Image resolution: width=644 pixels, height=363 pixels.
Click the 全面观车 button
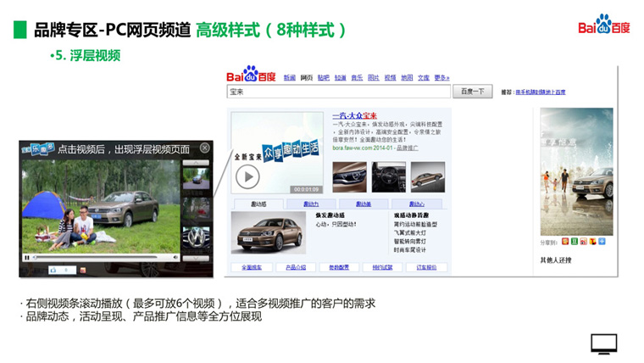pos(252,267)
